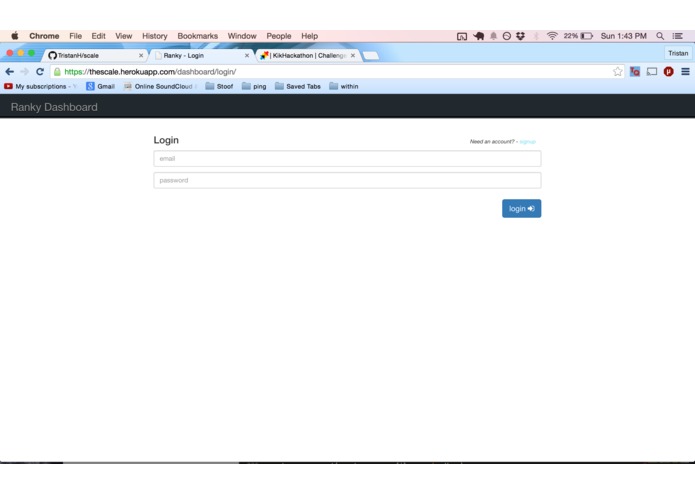Viewport: 695px width, 494px height.
Task: Open the Edit menu
Action: [98, 36]
